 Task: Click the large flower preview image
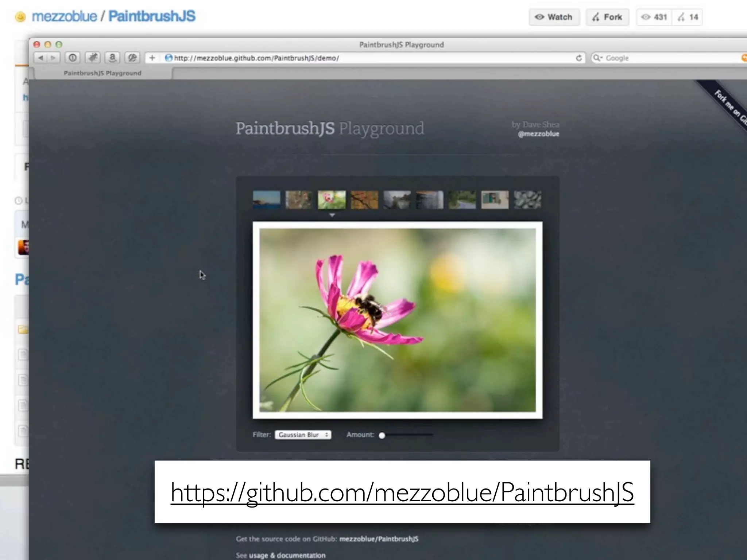398,320
